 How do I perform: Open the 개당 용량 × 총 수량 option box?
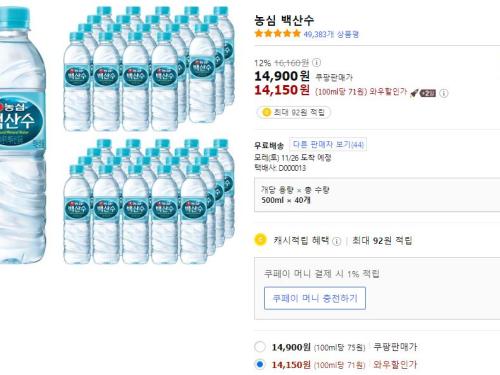(377, 195)
